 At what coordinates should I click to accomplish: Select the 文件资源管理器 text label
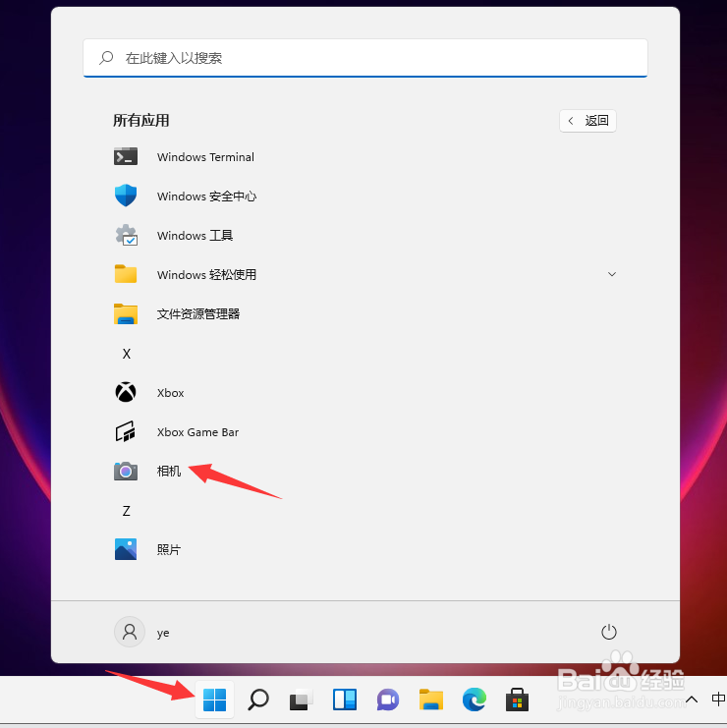198,313
